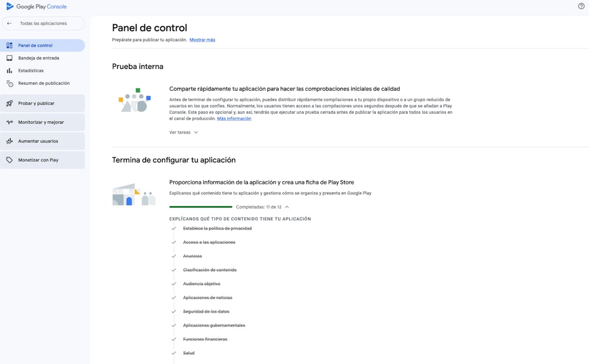Screen dimensions: 589x364
Task: Click the Google Play Console logo
Action: click(x=10, y=6)
